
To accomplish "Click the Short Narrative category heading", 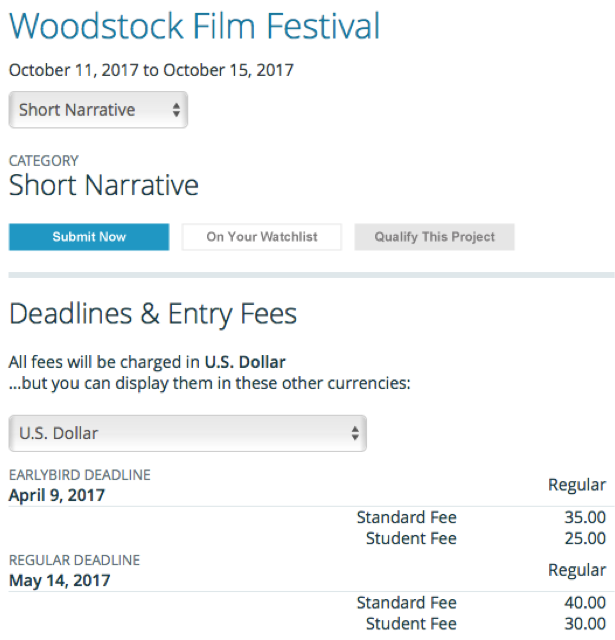I will [104, 185].
